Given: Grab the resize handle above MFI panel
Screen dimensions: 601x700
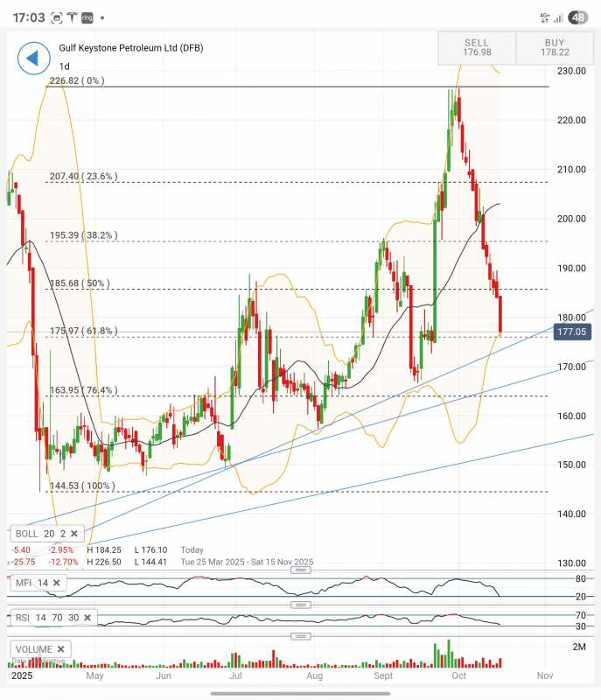Looking at the screenshot, I should (300, 570).
